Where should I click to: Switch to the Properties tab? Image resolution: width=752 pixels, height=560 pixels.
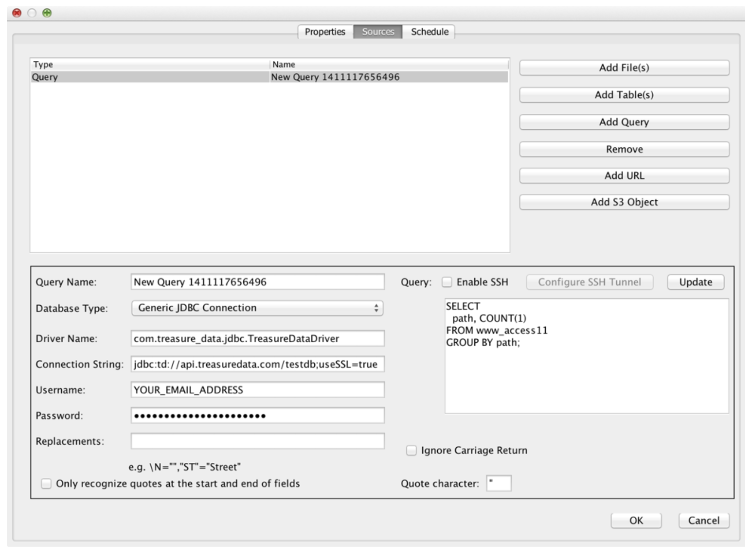(x=324, y=32)
